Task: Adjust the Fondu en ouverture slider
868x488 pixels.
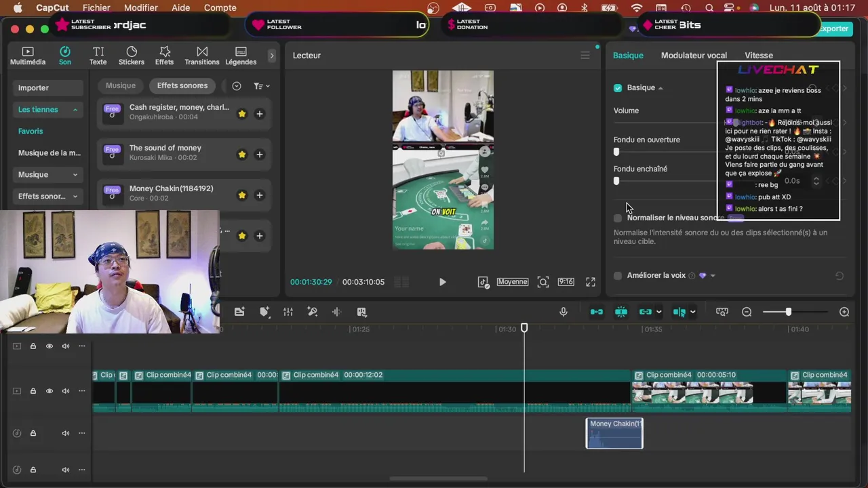Action: coord(616,152)
